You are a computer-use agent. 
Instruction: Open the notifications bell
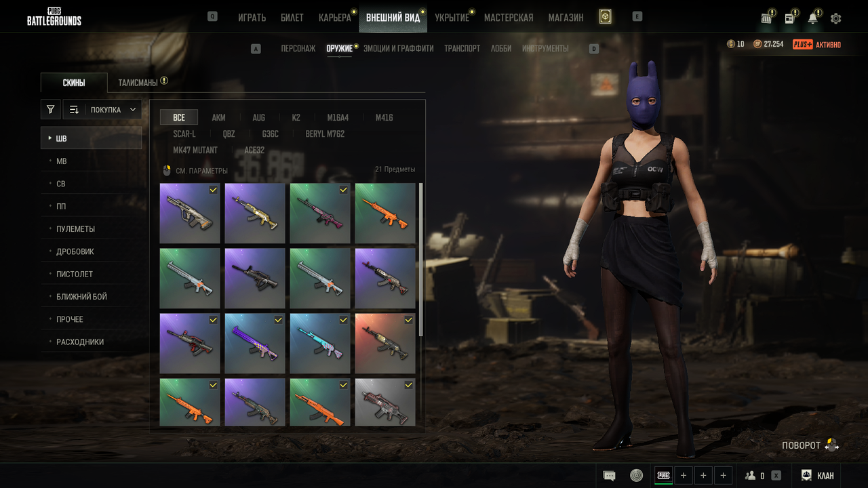tap(813, 18)
